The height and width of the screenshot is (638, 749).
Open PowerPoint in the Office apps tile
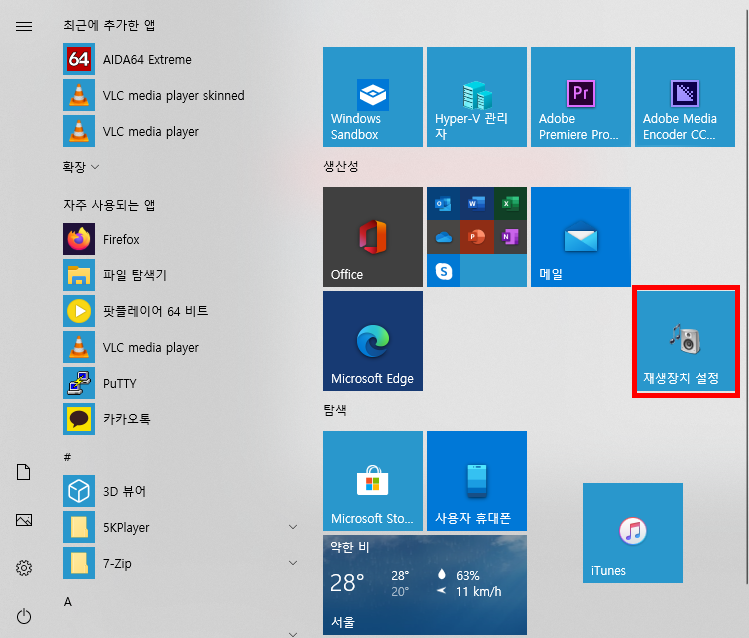point(477,237)
